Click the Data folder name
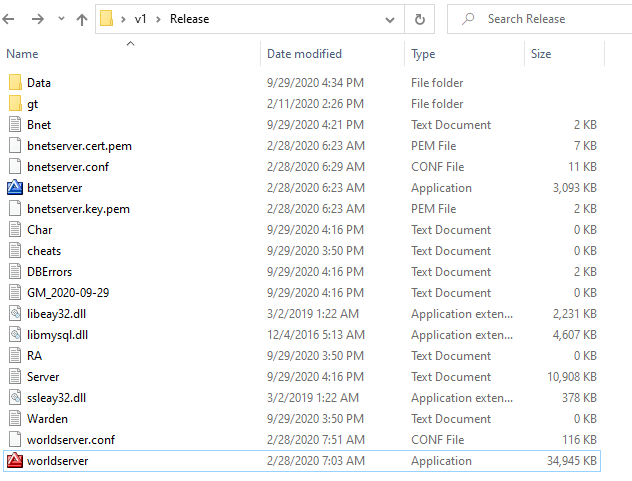Screen dimensions: 632x481 pos(39,83)
